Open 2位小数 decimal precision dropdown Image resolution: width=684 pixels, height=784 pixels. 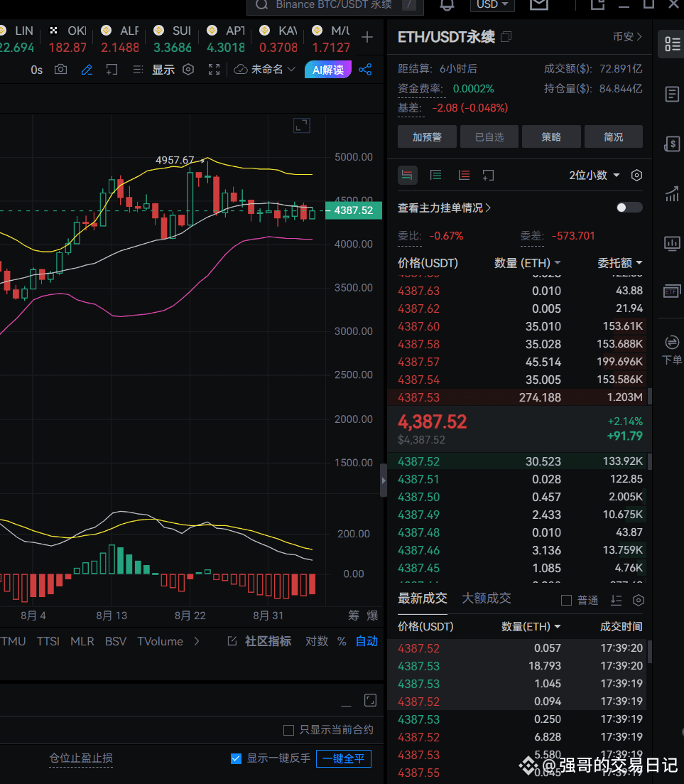(x=594, y=175)
